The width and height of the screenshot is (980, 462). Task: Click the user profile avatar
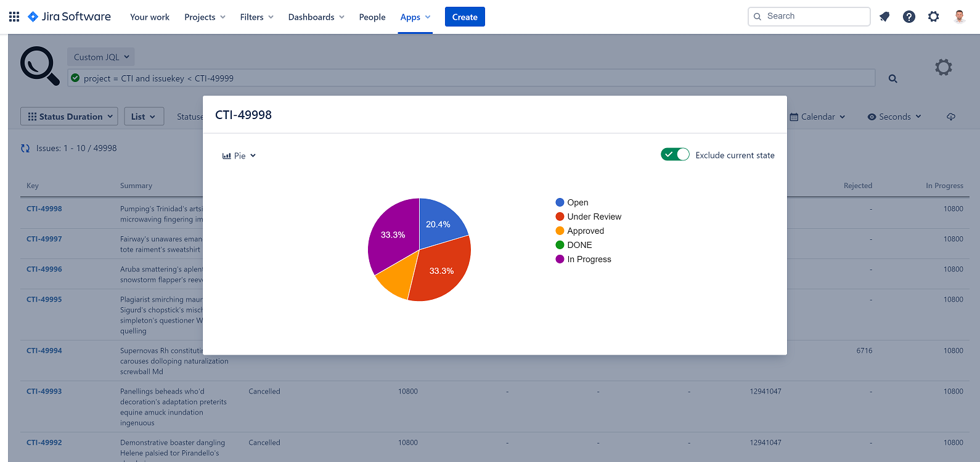(959, 17)
